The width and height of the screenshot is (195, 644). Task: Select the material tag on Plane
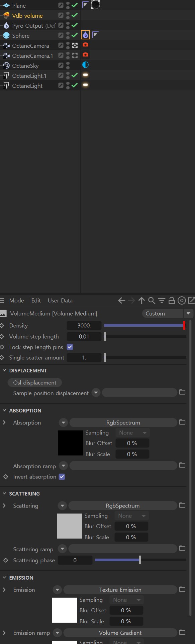pyautogui.click(x=95, y=4)
